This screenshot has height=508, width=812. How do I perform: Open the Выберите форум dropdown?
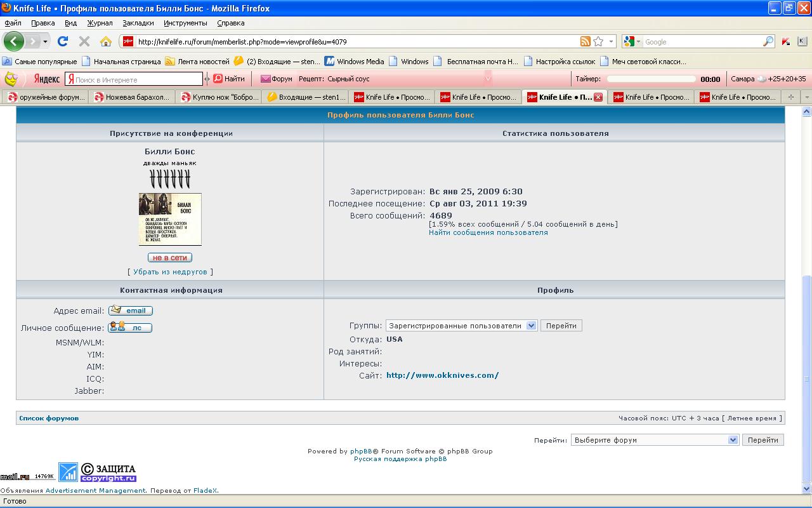(x=733, y=439)
